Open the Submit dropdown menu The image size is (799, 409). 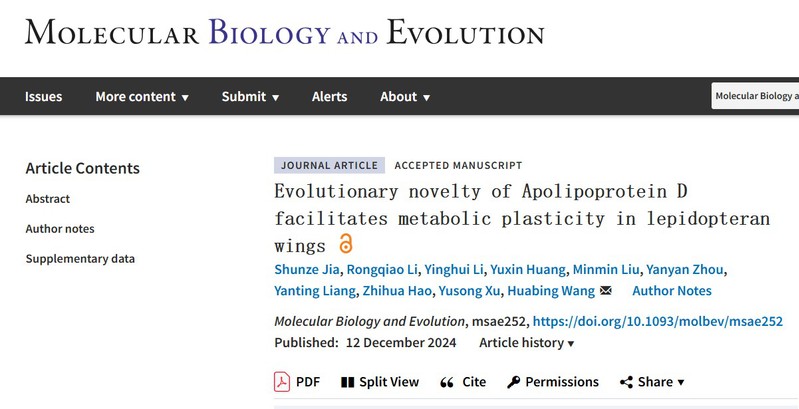pos(250,97)
